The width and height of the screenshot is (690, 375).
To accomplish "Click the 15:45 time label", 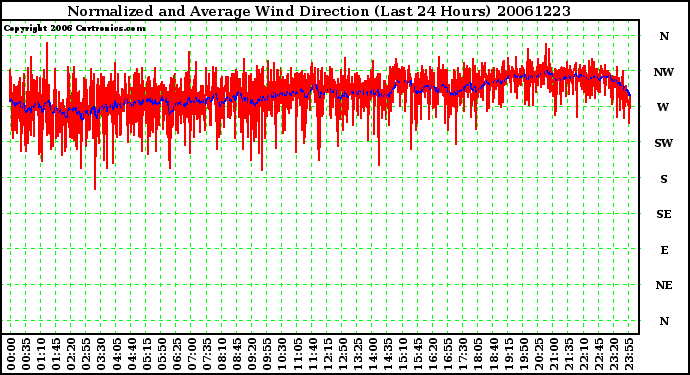I will pos(418,354).
